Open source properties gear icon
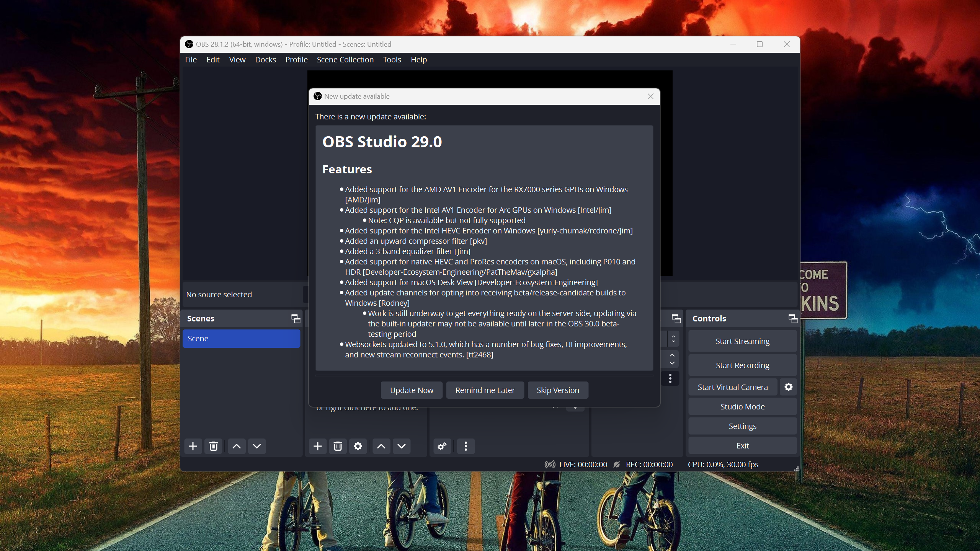 358,446
